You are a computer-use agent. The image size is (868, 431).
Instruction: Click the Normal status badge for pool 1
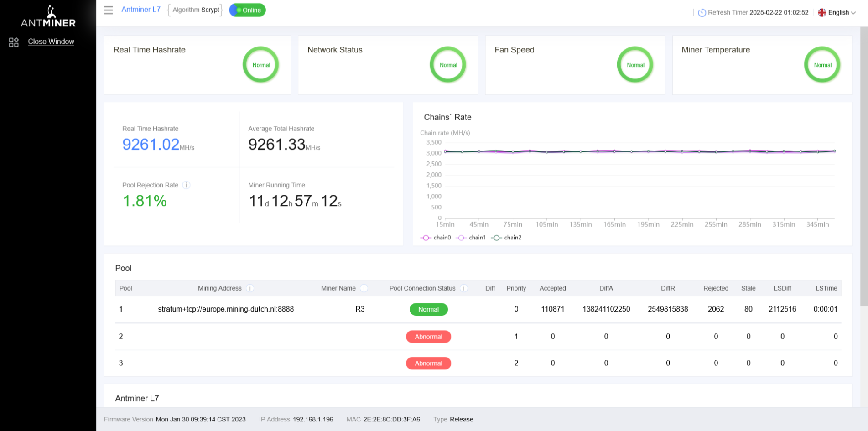428,309
